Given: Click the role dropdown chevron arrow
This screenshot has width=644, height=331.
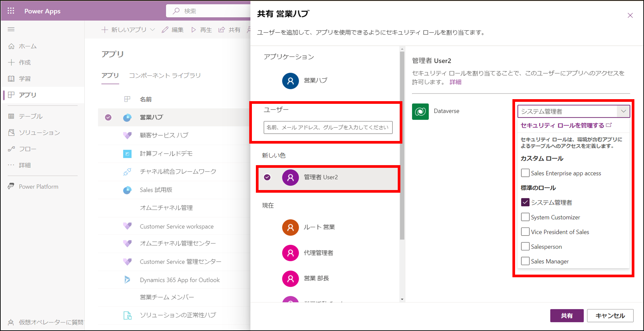Looking at the screenshot, I should click(x=623, y=111).
